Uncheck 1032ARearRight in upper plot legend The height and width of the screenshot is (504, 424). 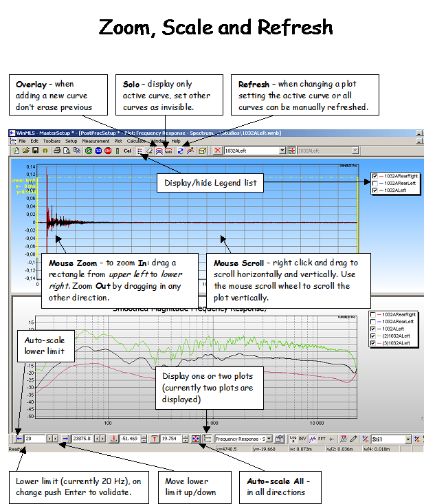pyautogui.click(x=375, y=176)
